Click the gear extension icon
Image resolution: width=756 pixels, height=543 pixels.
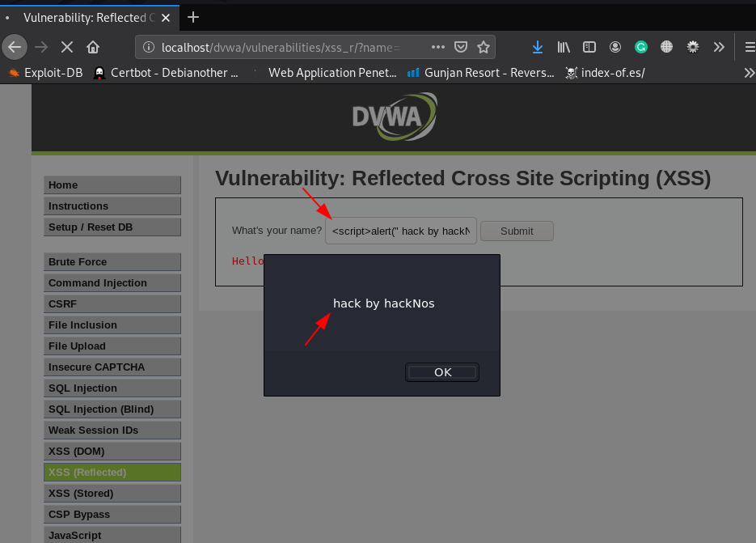pyautogui.click(x=693, y=47)
